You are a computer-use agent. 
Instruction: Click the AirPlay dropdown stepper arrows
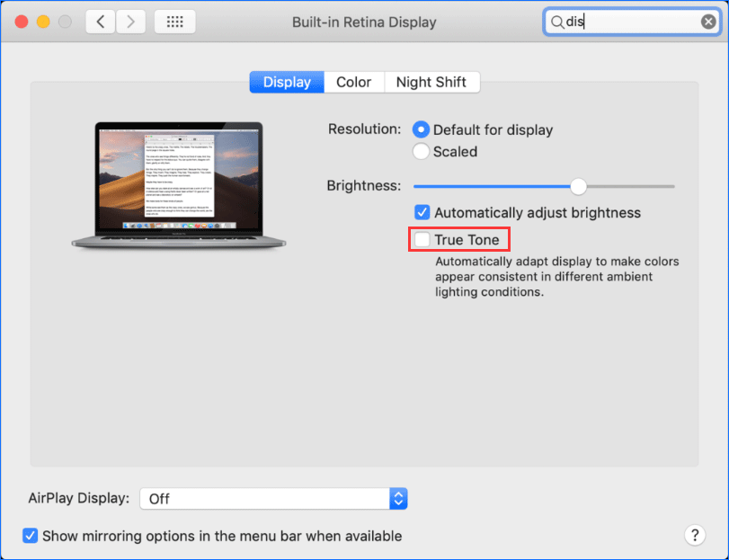pos(397,497)
